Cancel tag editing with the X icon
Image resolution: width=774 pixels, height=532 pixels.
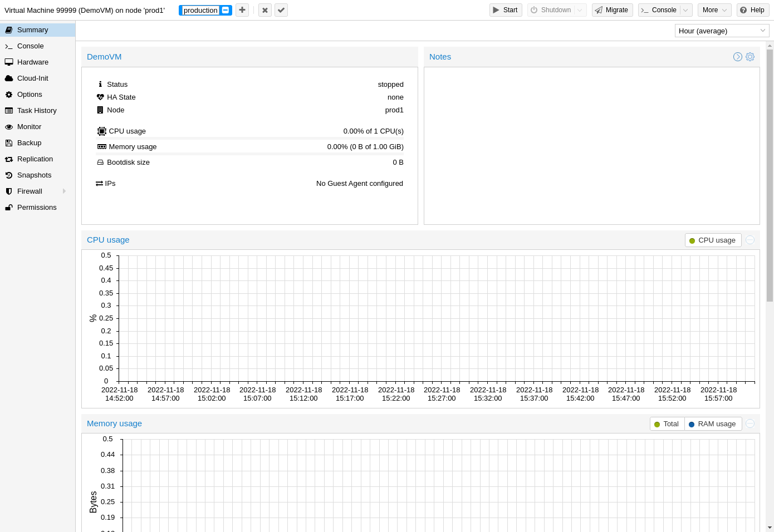click(x=265, y=10)
